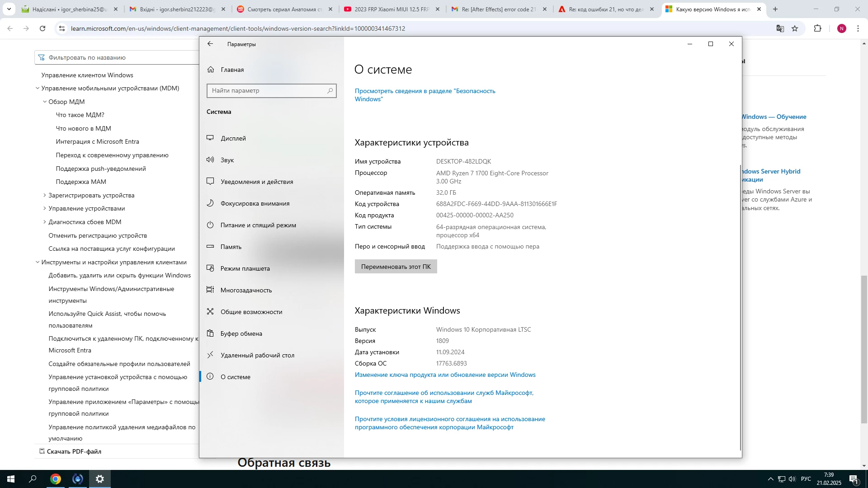Show hidden system tray icons chevron
Image resolution: width=868 pixels, height=488 pixels.
click(x=770, y=479)
